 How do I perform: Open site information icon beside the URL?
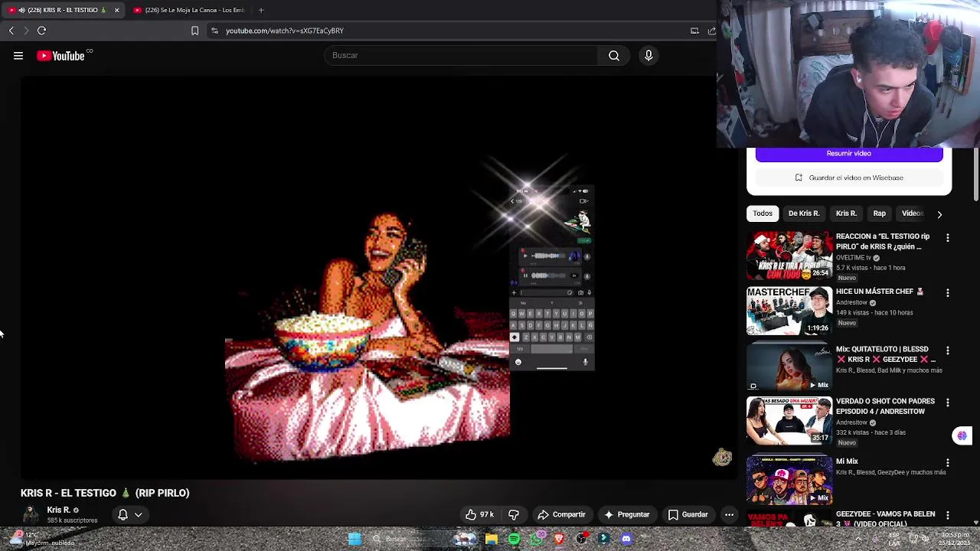(214, 31)
